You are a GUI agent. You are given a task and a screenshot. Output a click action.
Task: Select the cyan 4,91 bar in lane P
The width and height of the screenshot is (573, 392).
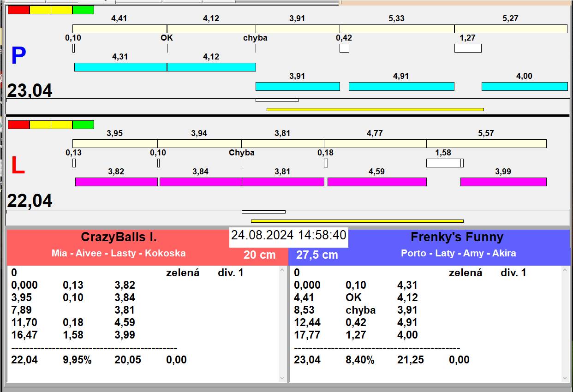pyautogui.click(x=401, y=86)
